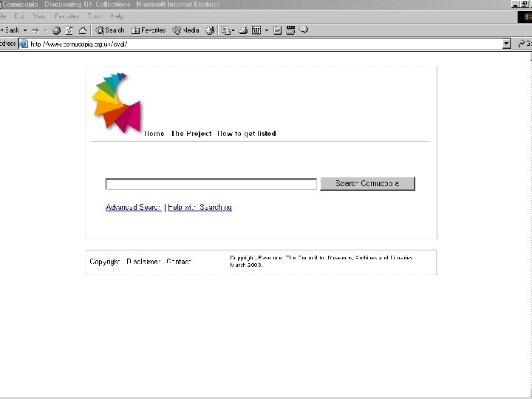The image size is (532, 399).
Task: Click the Cornucopia colorful logo
Action: point(117,103)
